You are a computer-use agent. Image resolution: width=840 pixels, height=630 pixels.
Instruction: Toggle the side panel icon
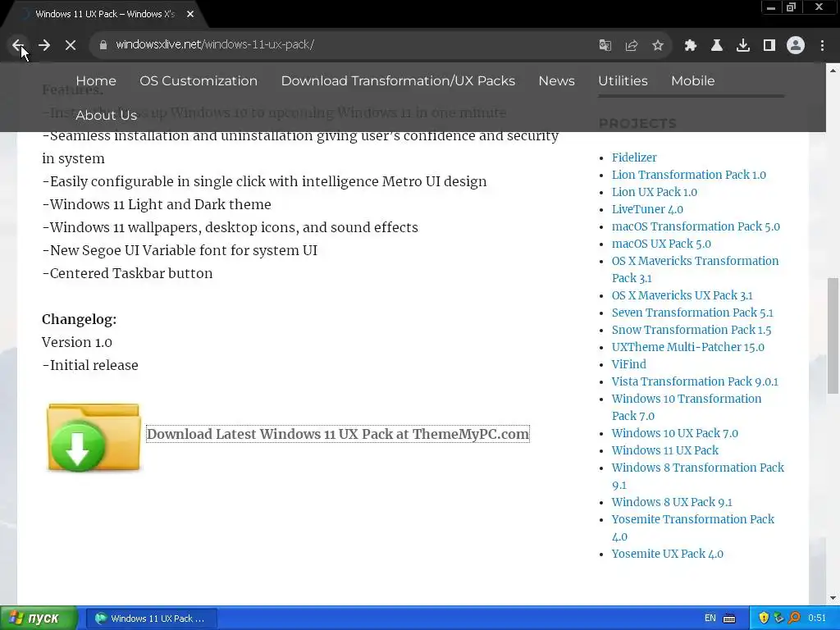769,45
